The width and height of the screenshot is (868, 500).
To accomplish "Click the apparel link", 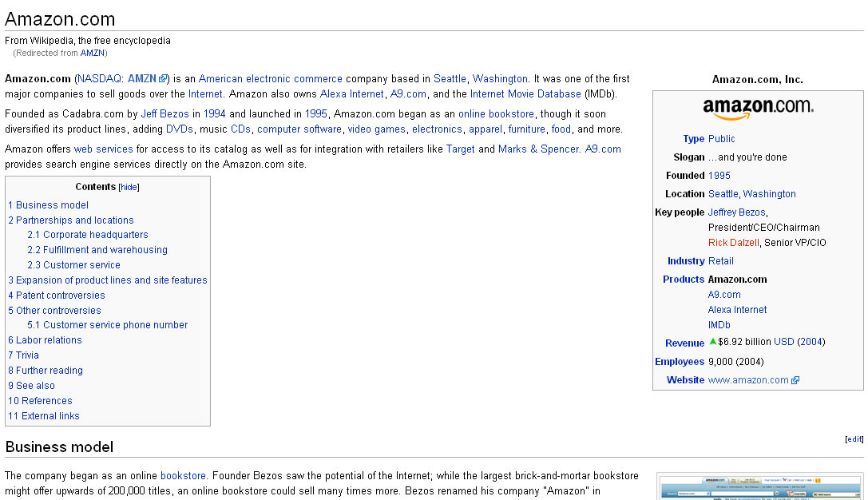I will pos(486,129).
